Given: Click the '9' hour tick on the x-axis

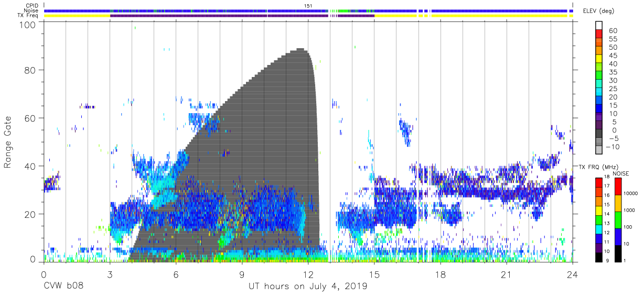Looking at the screenshot, I should pyautogui.click(x=242, y=275).
